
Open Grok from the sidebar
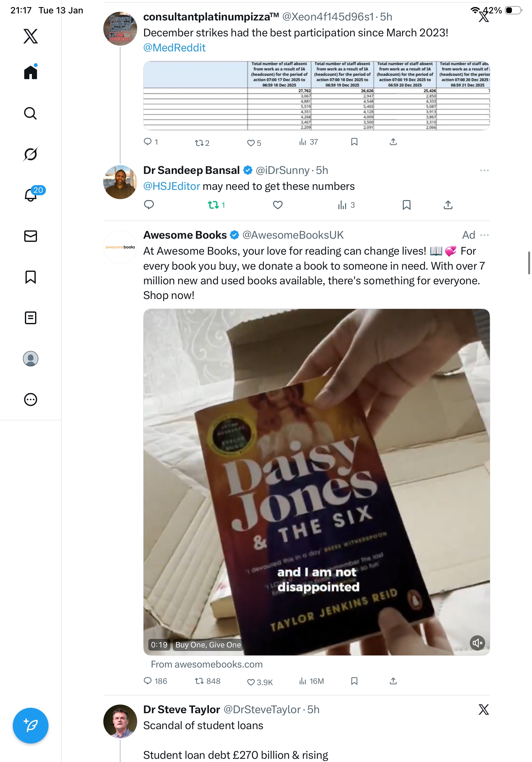pyautogui.click(x=31, y=154)
